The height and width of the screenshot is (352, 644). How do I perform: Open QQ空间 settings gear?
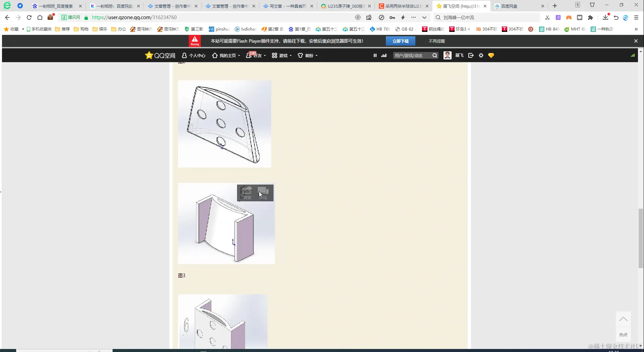click(481, 55)
